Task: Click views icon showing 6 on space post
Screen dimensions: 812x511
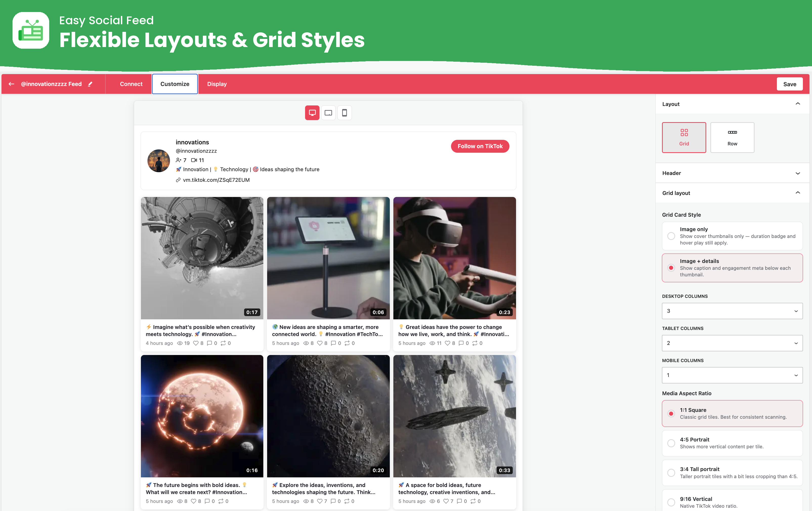Action: [432, 501]
